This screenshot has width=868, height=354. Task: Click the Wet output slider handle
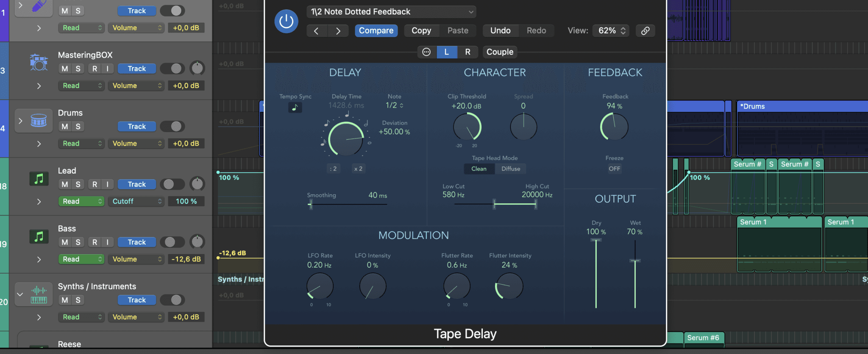pos(635,261)
